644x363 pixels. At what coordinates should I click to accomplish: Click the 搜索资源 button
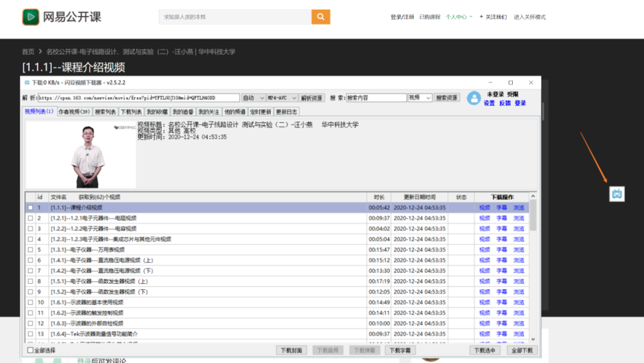pos(447,98)
